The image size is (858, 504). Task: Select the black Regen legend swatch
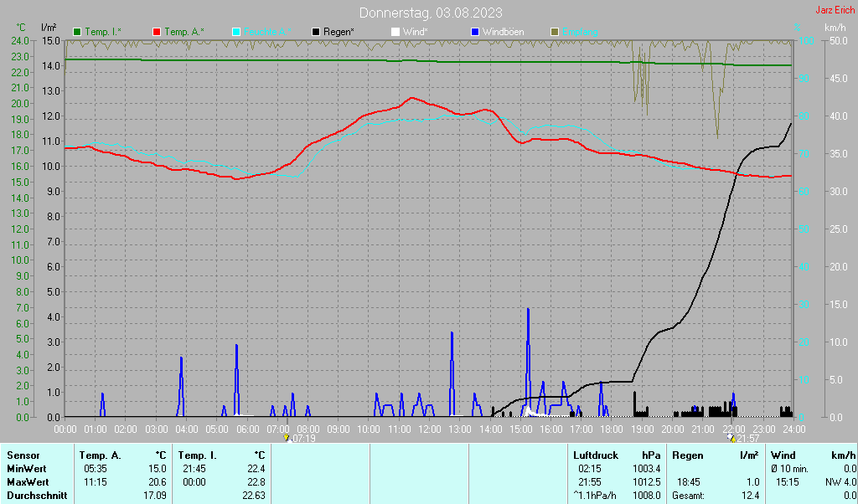(316, 32)
